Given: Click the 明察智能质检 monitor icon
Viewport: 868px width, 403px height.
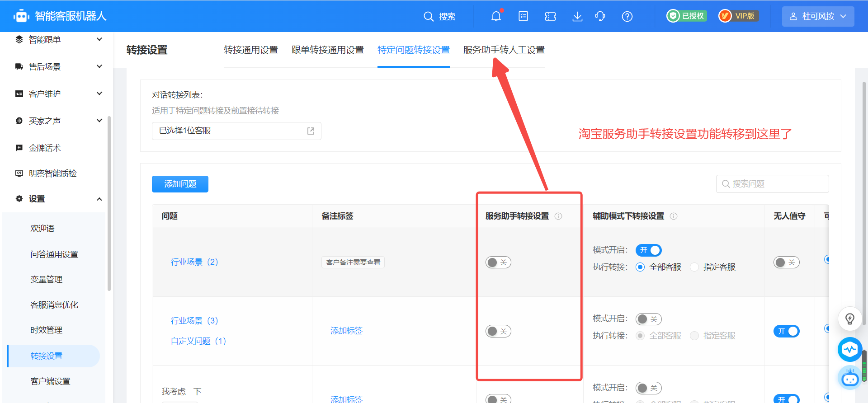Looking at the screenshot, I should [19, 173].
